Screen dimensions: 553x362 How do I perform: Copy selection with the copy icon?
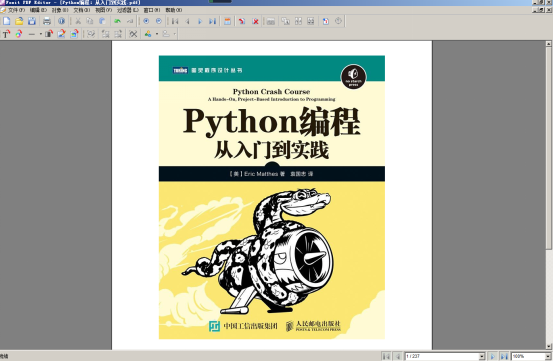[x=90, y=21]
